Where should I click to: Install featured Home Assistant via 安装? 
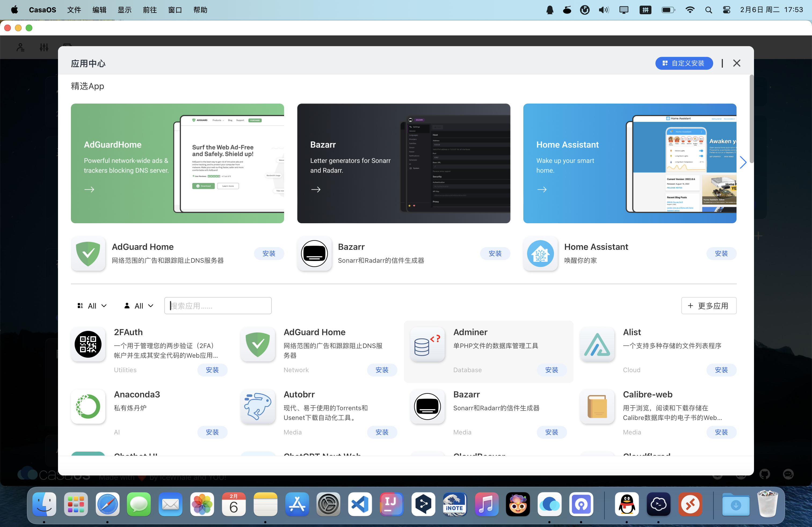(x=721, y=254)
